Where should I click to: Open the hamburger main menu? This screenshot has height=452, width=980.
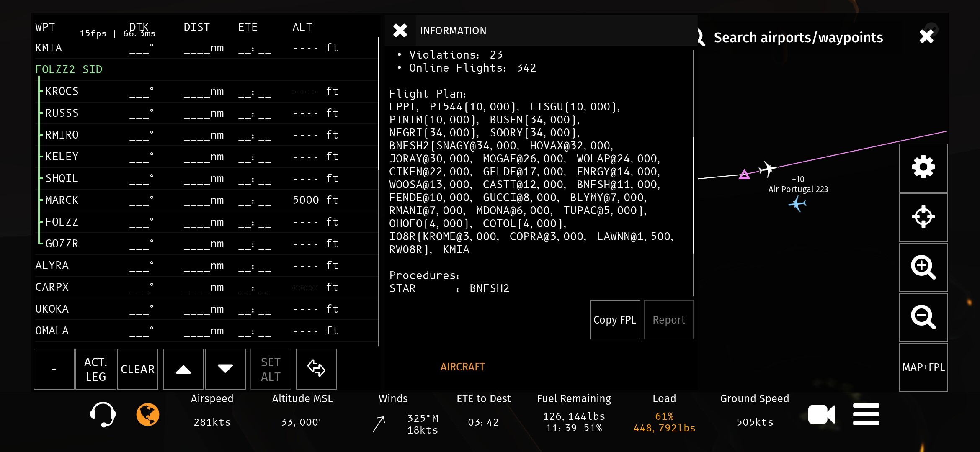pos(866,414)
